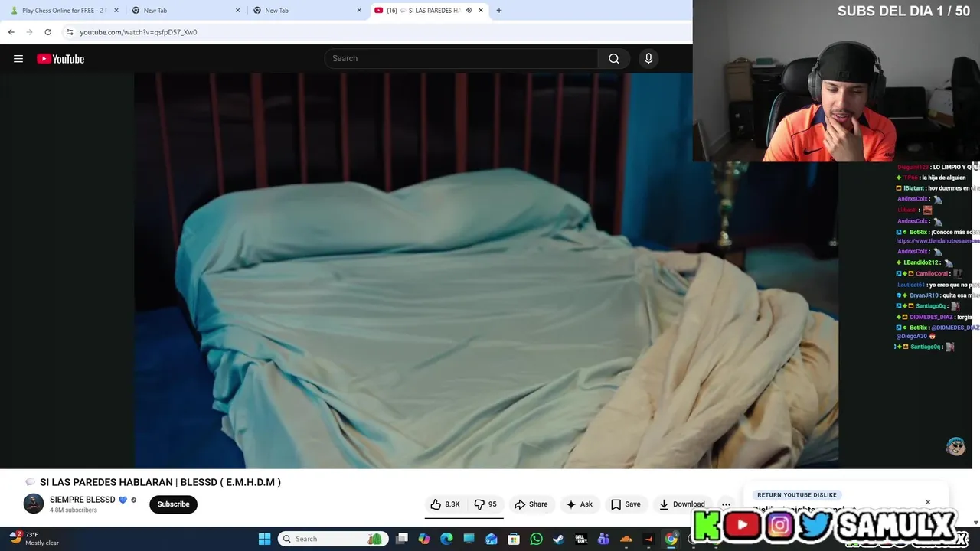
Task: Open Microsoft Edge from taskbar
Action: (x=446, y=539)
